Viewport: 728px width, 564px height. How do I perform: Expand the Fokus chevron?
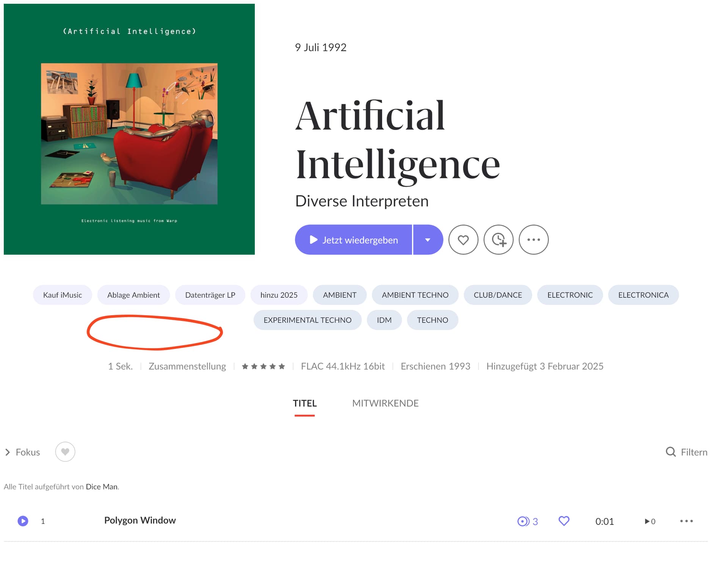pyautogui.click(x=7, y=452)
